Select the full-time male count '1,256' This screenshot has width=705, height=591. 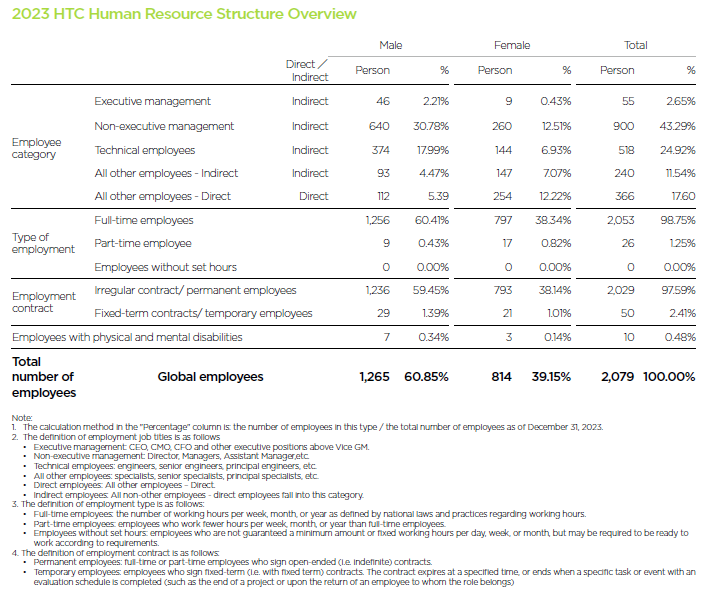[378, 220]
